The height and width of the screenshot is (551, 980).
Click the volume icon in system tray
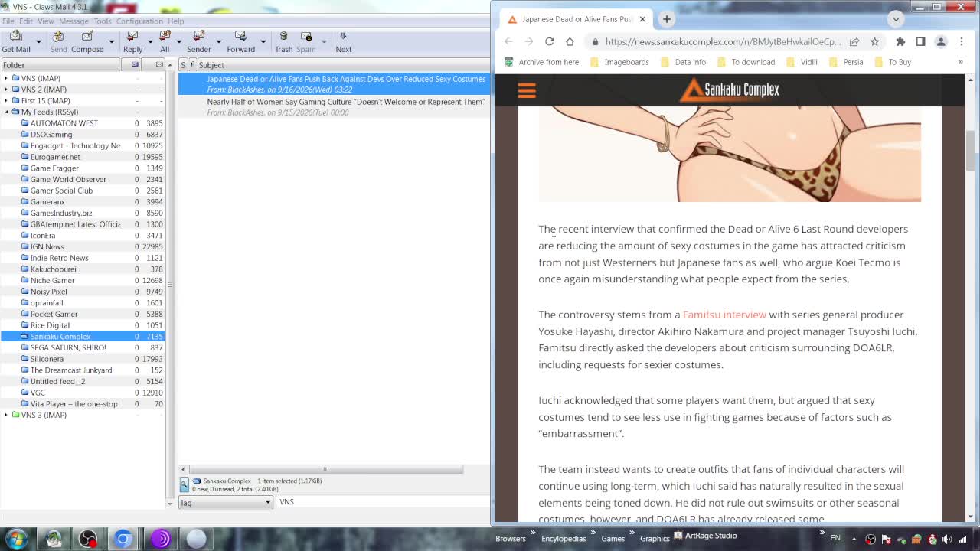coord(947,539)
